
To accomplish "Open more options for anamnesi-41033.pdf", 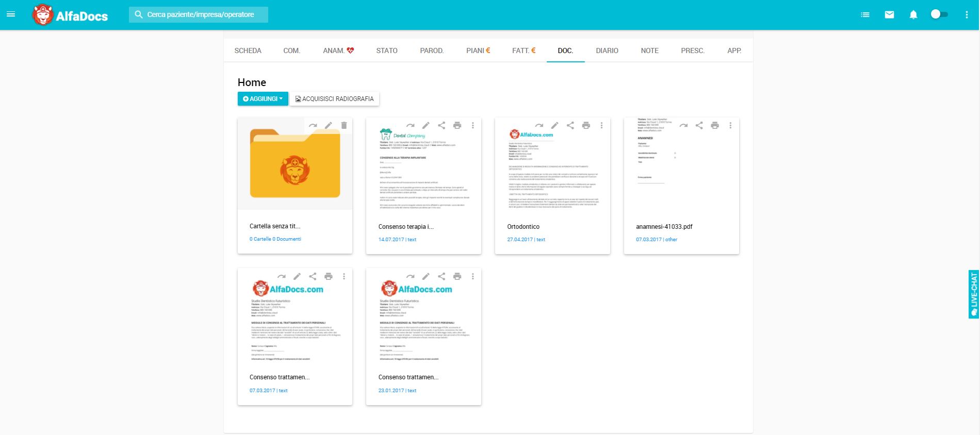I will tap(730, 125).
